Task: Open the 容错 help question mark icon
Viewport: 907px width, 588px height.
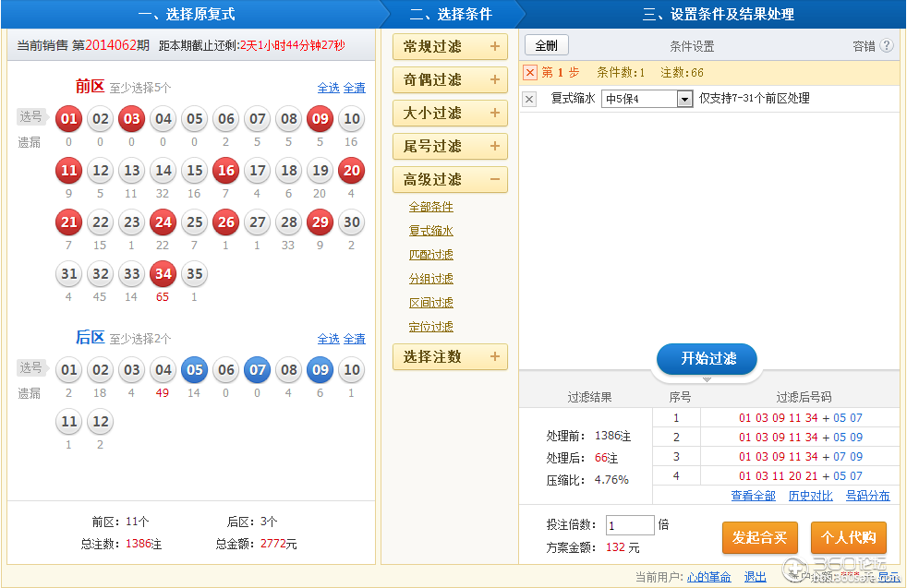Action: pyautogui.click(x=887, y=45)
